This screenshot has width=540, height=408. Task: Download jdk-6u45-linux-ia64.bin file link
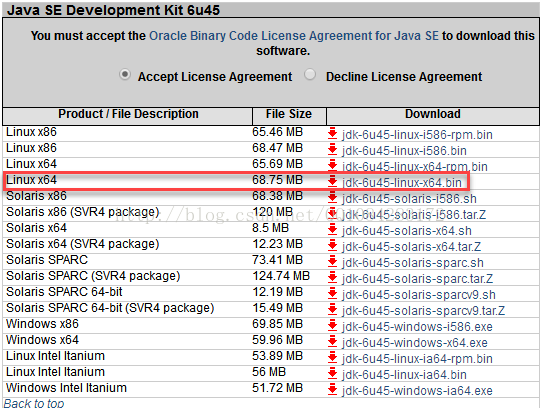pyautogui.click(x=404, y=375)
